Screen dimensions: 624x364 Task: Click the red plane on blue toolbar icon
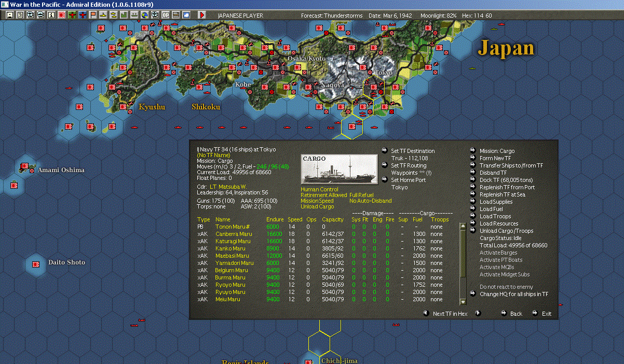pyautogui.click(x=83, y=15)
